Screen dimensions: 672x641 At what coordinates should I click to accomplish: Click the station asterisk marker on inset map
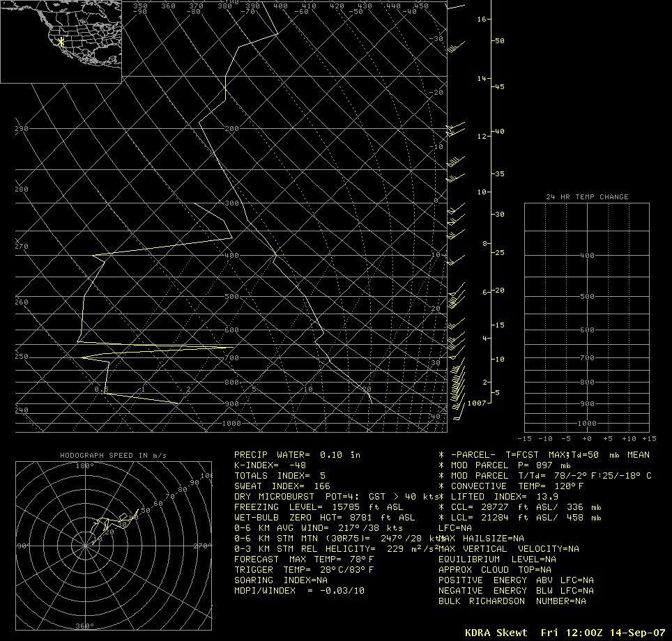coord(61,42)
